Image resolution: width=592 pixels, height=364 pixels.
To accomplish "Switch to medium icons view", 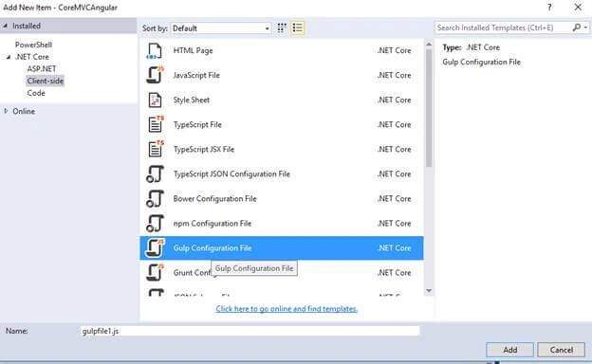I will [x=281, y=27].
